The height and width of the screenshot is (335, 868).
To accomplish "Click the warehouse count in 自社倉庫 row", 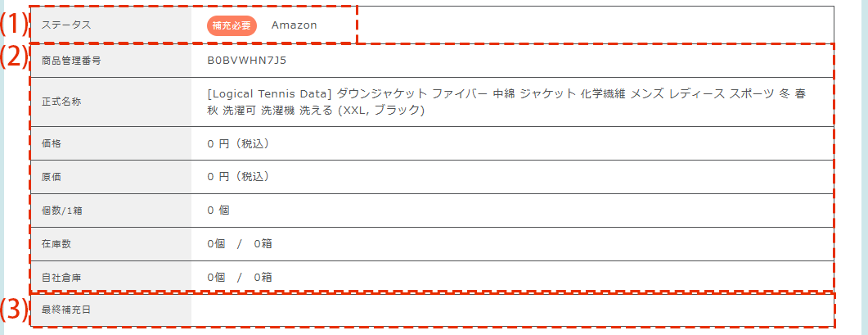I will 240,278.
